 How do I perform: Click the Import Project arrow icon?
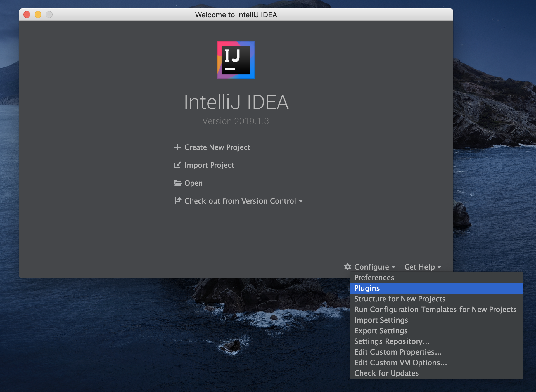pyautogui.click(x=177, y=165)
